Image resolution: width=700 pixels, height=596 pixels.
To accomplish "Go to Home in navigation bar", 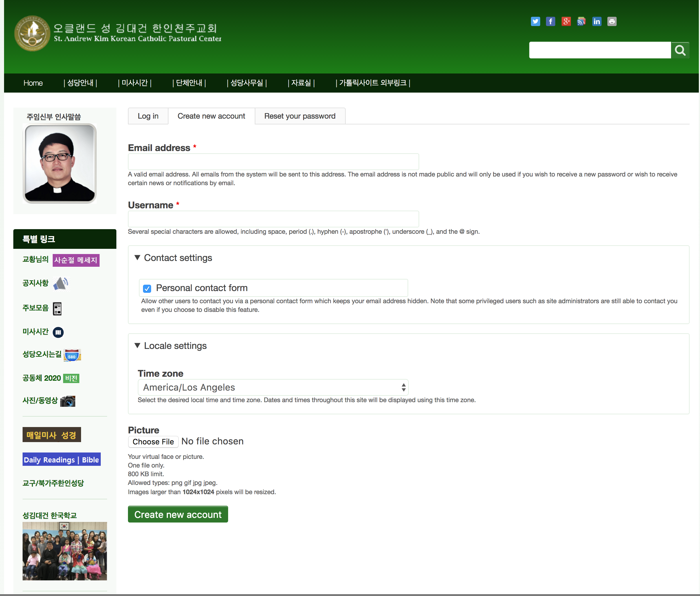I will point(33,83).
